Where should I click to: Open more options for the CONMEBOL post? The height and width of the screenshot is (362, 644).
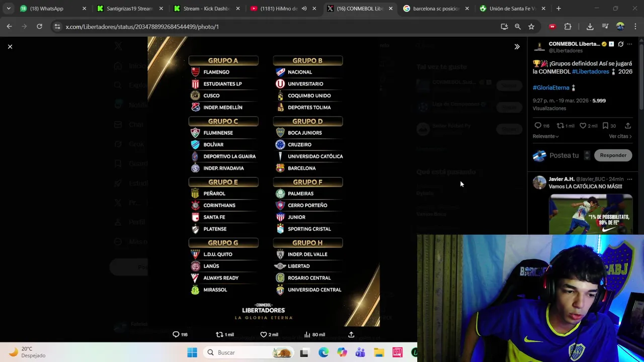click(629, 44)
